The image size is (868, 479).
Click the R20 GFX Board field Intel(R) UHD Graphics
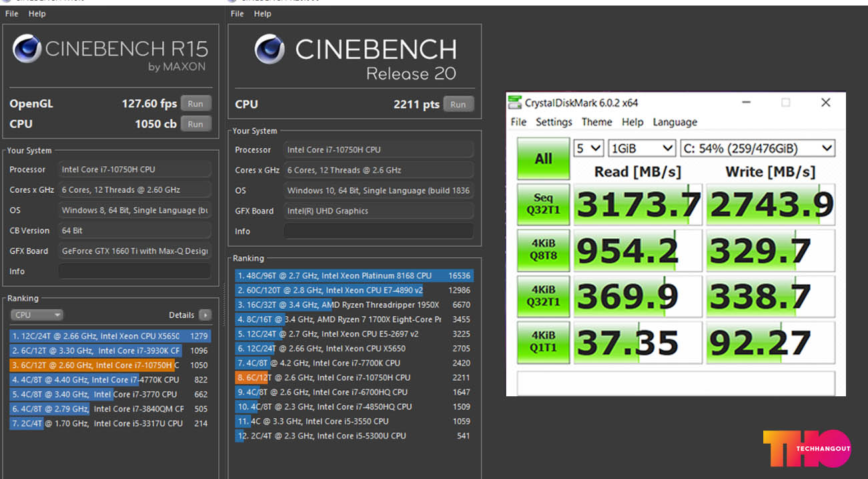[x=379, y=211]
